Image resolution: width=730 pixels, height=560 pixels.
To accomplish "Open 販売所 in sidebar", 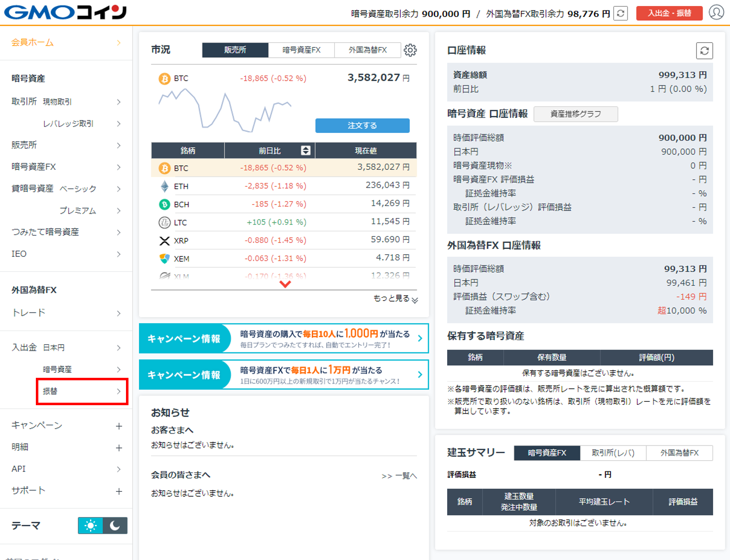I will tap(66, 145).
